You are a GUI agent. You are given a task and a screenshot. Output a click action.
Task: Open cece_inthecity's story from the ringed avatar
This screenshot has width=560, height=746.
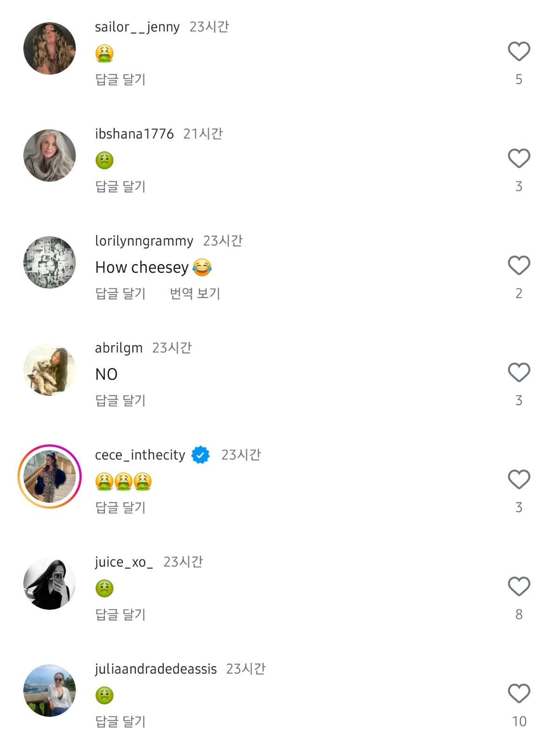49,476
